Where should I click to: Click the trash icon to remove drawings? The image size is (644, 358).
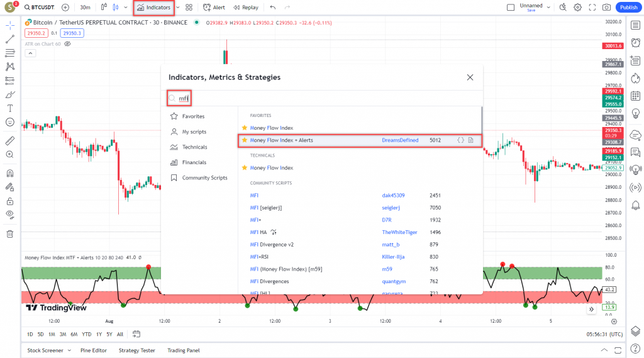tap(9, 234)
